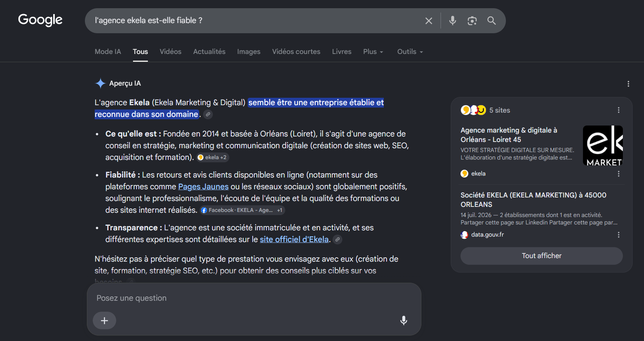The width and height of the screenshot is (644, 341).
Task: Open the 'ekela +2' source chip
Action: tap(212, 158)
